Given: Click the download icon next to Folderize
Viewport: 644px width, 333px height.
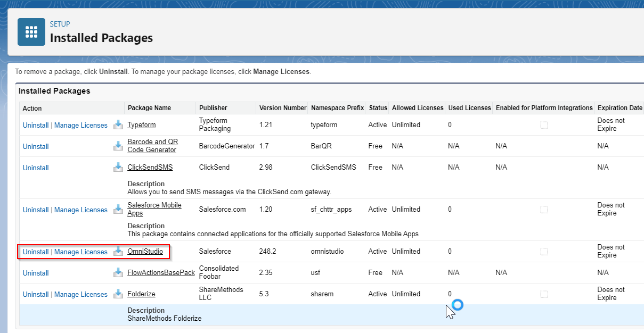Looking at the screenshot, I should coord(118,294).
